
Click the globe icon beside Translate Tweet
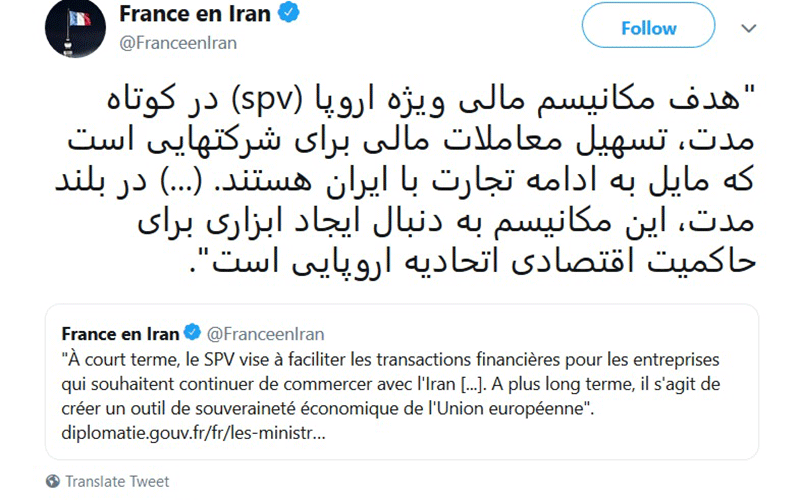[52, 481]
